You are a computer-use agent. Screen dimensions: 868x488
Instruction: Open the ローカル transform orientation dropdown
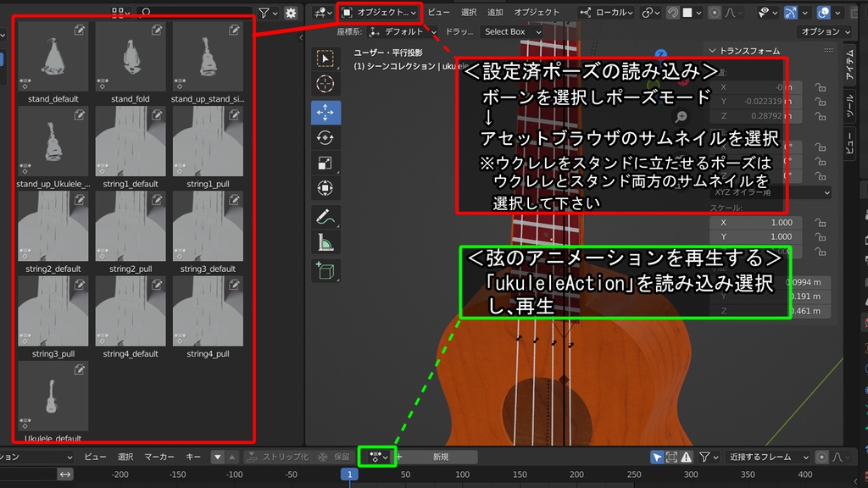pos(612,12)
